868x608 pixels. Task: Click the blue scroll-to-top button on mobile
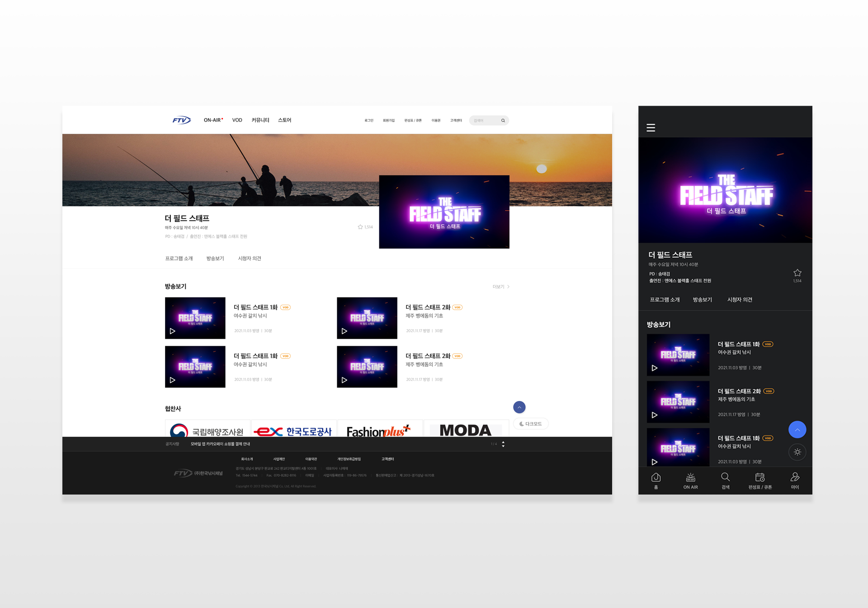click(x=797, y=429)
